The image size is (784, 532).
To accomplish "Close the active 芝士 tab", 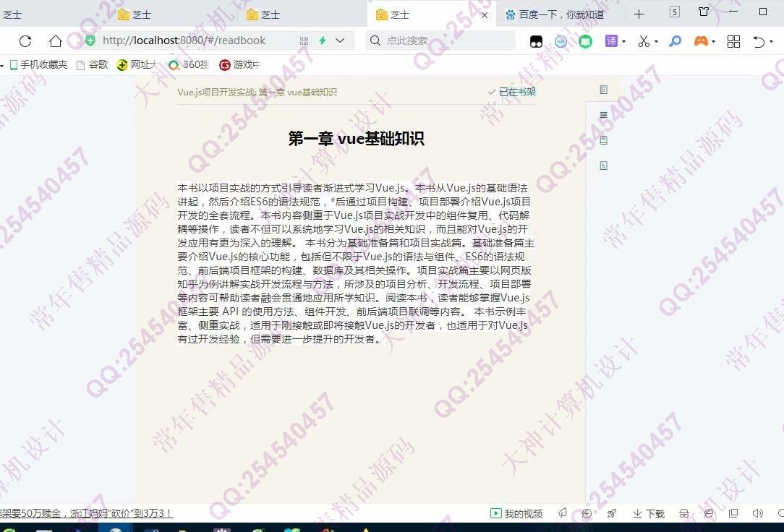I will coord(485,15).
